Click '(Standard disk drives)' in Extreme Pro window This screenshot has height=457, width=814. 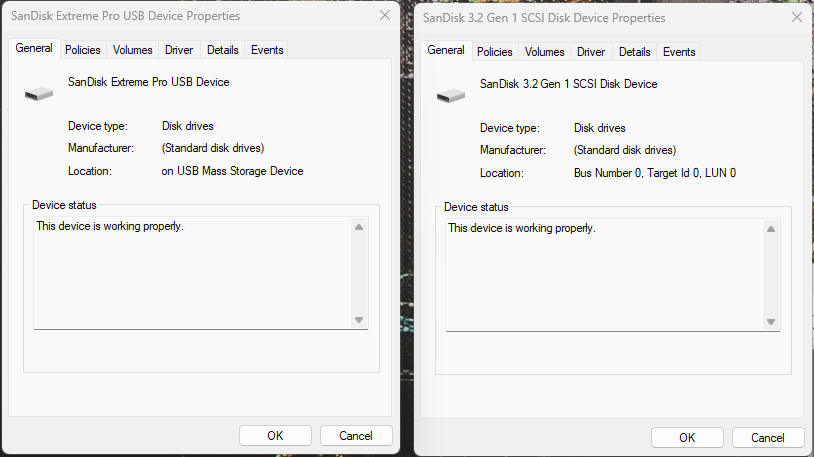(213, 148)
